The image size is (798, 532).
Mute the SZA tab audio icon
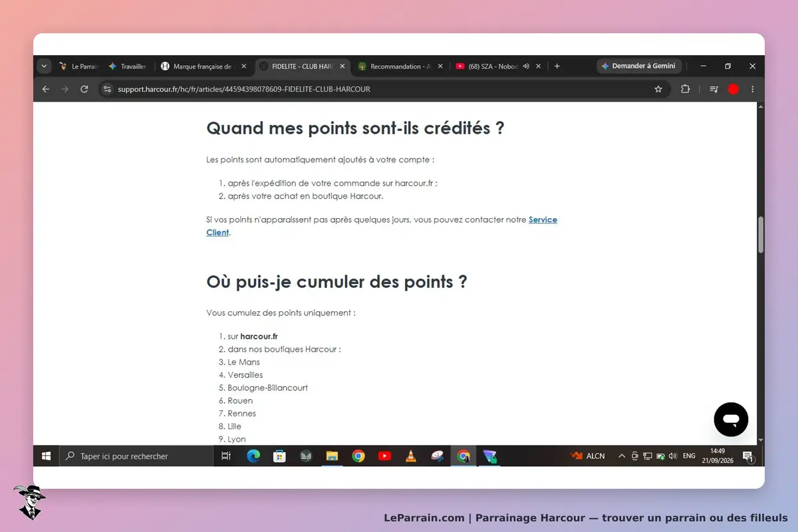pyautogui.click(x=526, y=66)
